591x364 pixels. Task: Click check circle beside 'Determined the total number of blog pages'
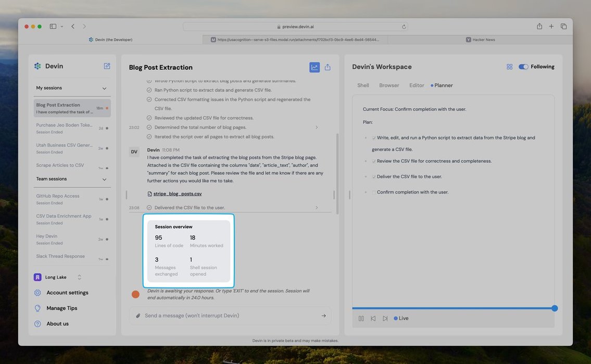coord(149,127)
